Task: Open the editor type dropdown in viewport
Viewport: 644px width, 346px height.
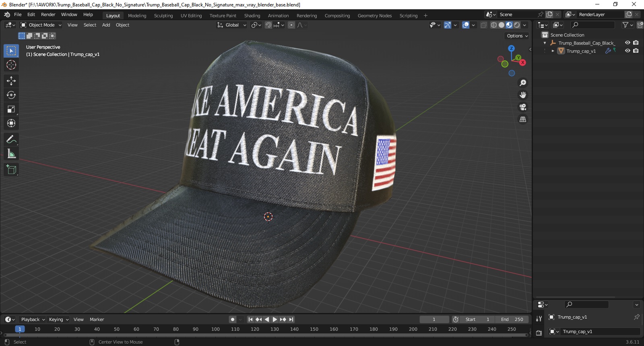Action: point(10,25)
